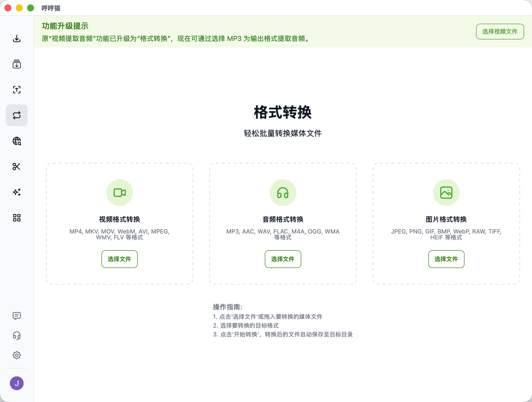Click the picture icon in the image card
This screenshot has width=532, height=402.
pos(446,192)
